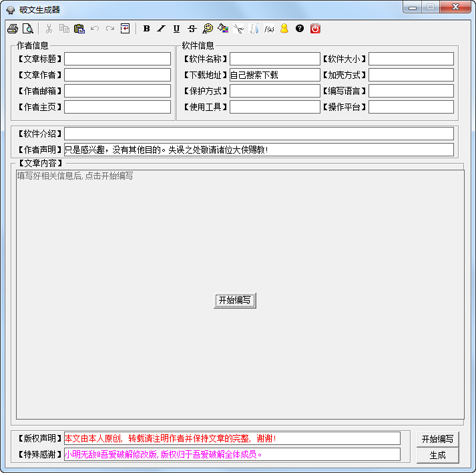Viewport: 476px width, 473px height.
Task: Toggle Strikethrough formatting
Action: pos(192,29)
